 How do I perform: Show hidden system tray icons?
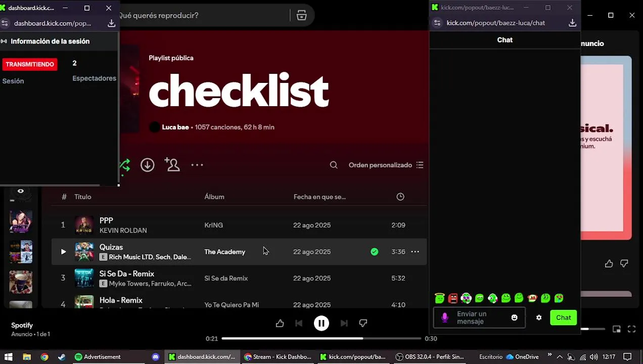560,357
